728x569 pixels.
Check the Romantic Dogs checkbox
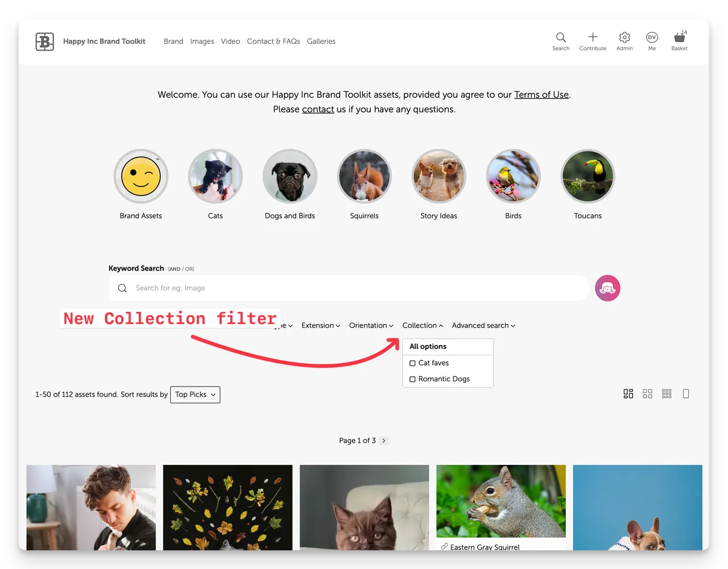pyautogui.click(x=413, y=379)
